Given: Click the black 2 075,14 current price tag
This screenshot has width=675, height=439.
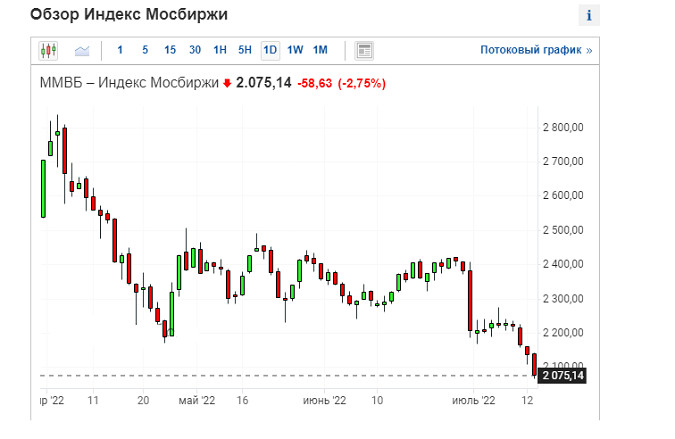Looking at the screenshot, I should pos(562,375).
